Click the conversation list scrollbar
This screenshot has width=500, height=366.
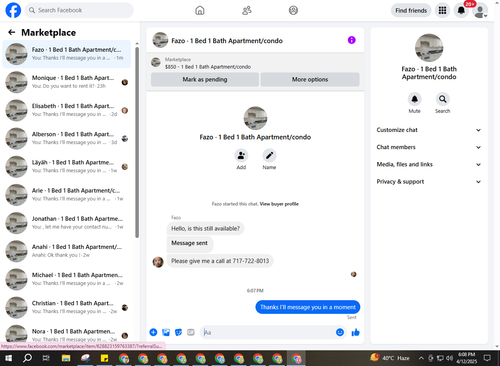137,142
